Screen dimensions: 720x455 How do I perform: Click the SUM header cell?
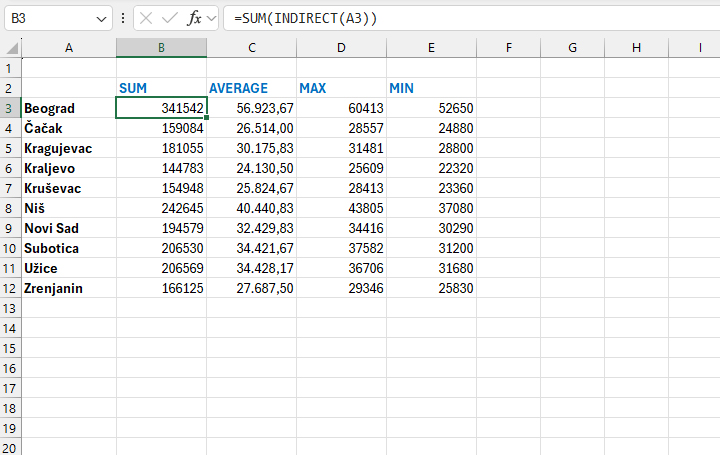161,88
